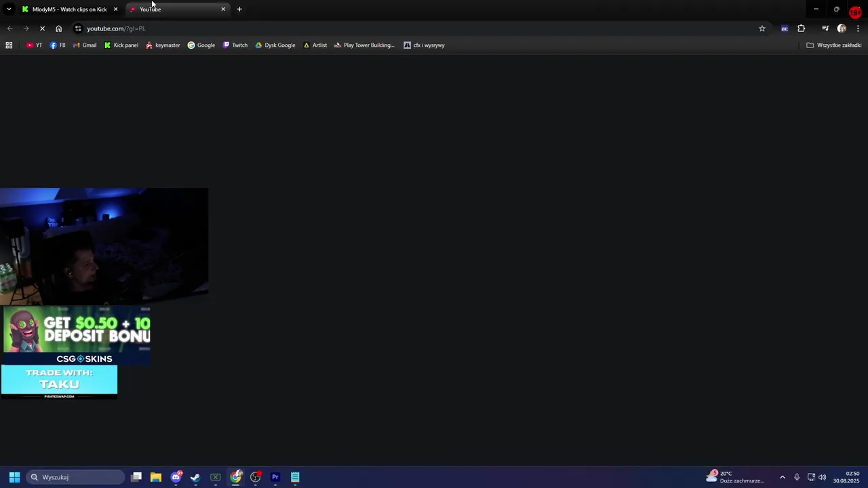Open a new browser tab
868x488 pixels.
click(x=239, y=9)
